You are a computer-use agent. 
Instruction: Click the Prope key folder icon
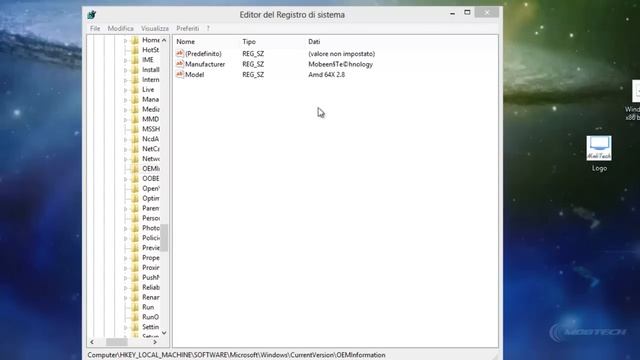135,258
